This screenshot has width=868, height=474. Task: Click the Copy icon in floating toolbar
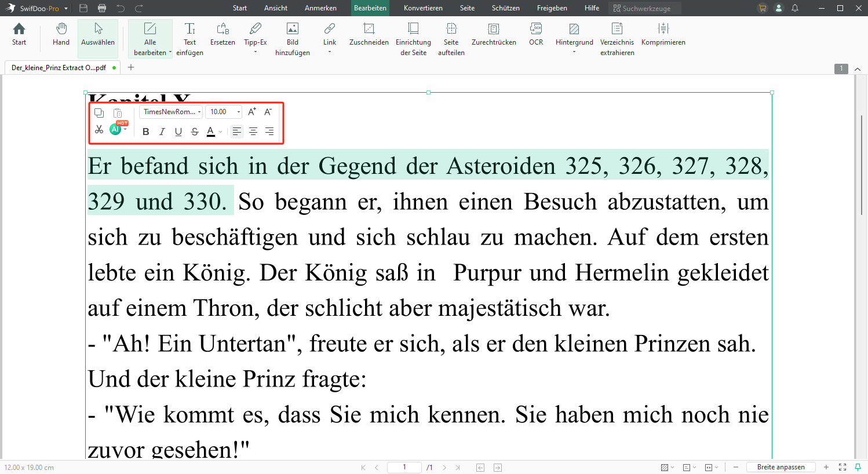(99, 113)
